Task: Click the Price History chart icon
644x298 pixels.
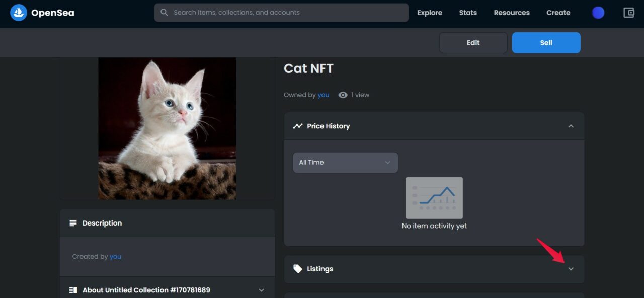Action: pos(298,126)
